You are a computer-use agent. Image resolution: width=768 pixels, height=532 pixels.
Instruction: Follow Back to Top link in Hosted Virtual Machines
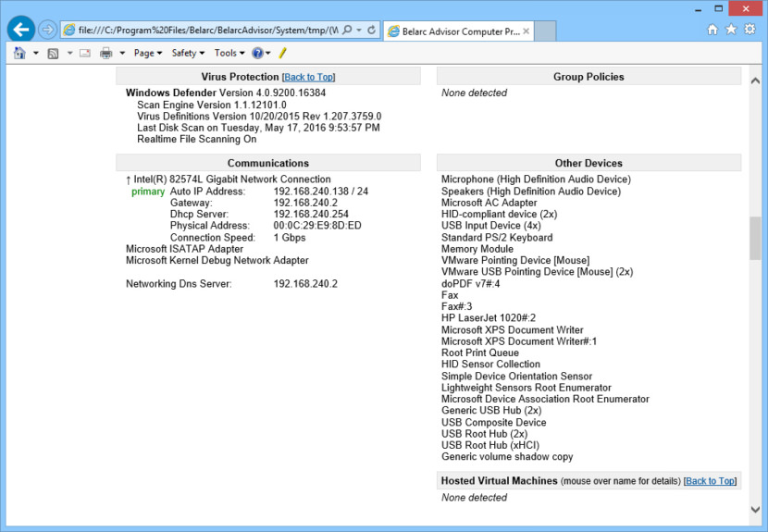point(710,481)
